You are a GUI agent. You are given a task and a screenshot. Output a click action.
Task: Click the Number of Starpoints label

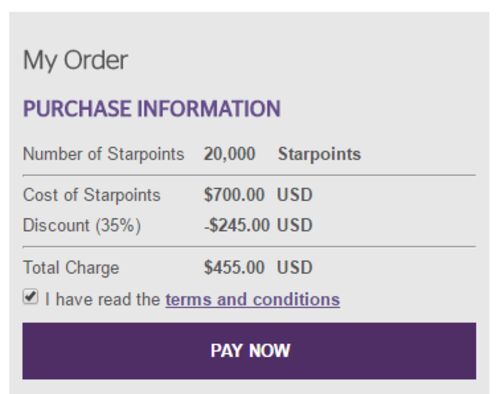103,154
